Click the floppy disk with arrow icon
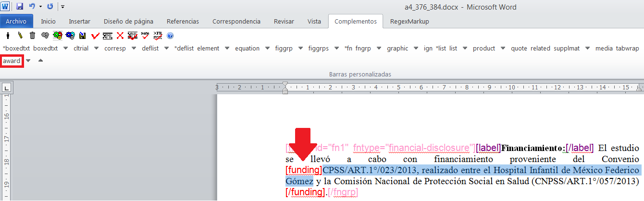Image resolution: width=644 pixels, height=201 pixels. (83, 36)
